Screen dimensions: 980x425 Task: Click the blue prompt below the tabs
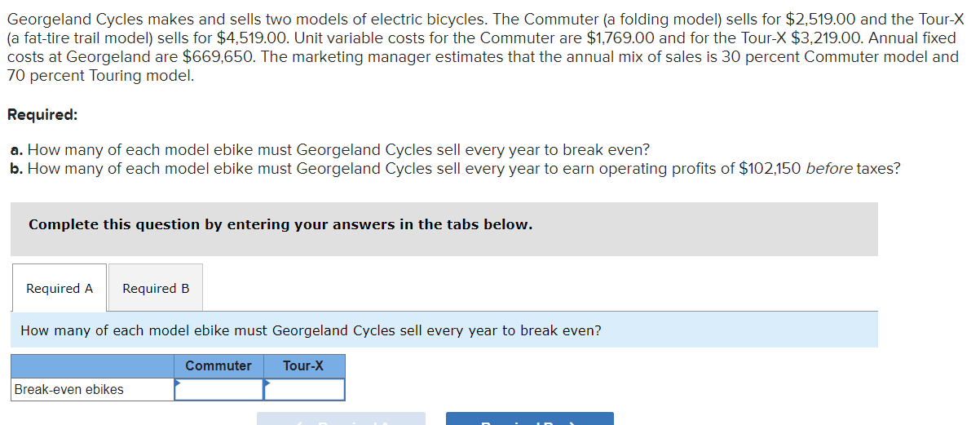click(x=311, y=330)
